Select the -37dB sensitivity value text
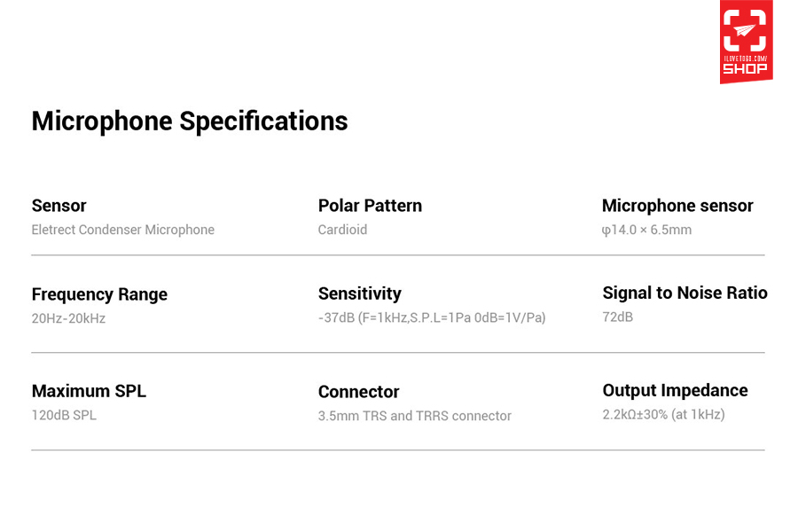This screenshot has width=798, height=532. click(x=432, y=317)
